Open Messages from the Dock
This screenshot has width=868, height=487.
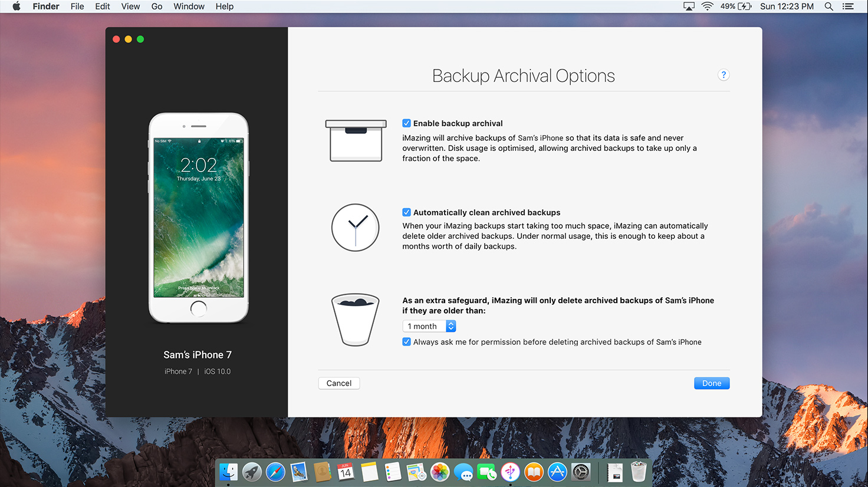pyautogui.click(x=463, y=472)
